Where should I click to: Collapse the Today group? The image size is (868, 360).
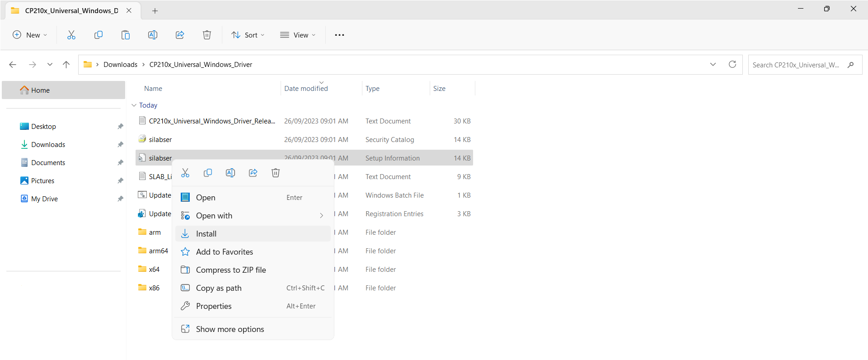point(134,105)
